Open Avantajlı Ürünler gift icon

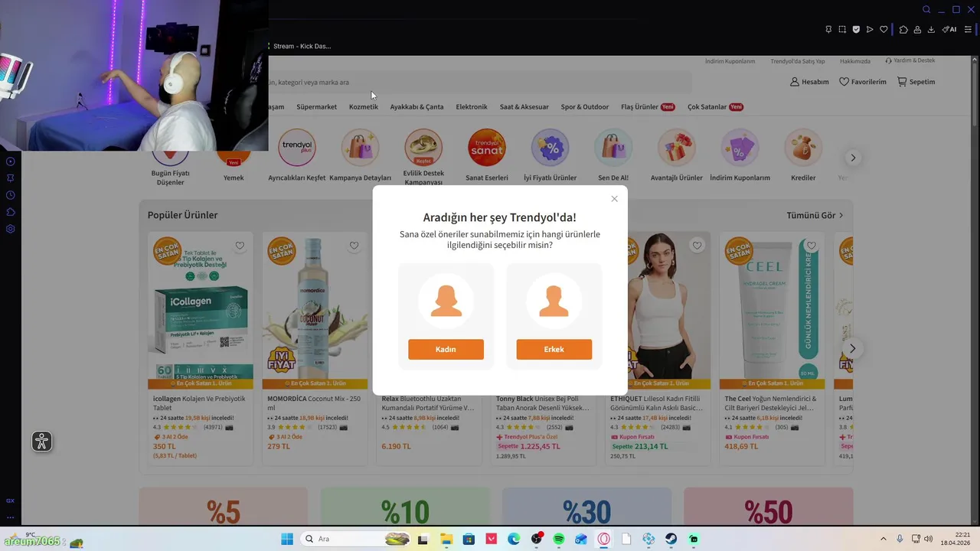click(676, 148)
